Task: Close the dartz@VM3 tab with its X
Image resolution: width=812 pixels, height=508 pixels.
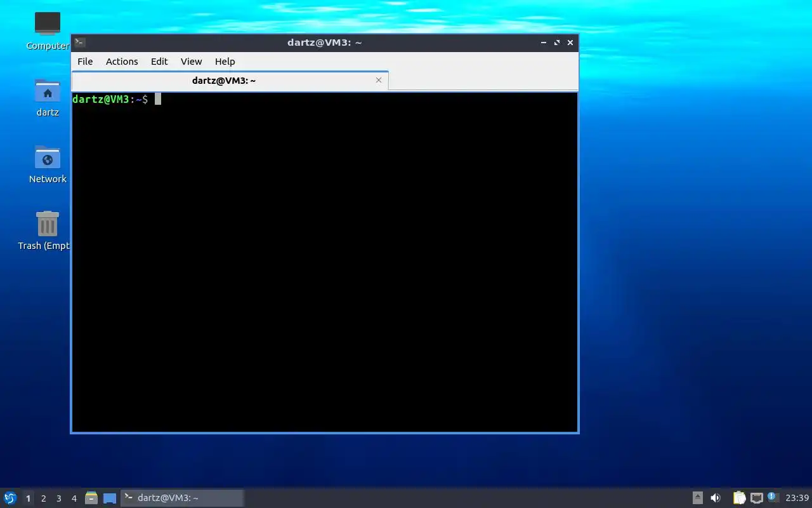Action: [379, 80]
